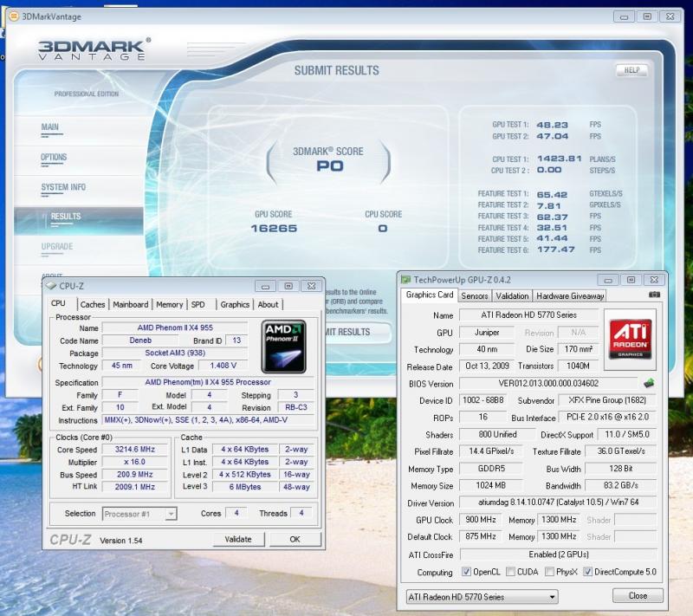The height and width of the screenshot is (616, 693).
Task: Click the 3DMarkVantage title bar app icon
Action: pos(14,16)
